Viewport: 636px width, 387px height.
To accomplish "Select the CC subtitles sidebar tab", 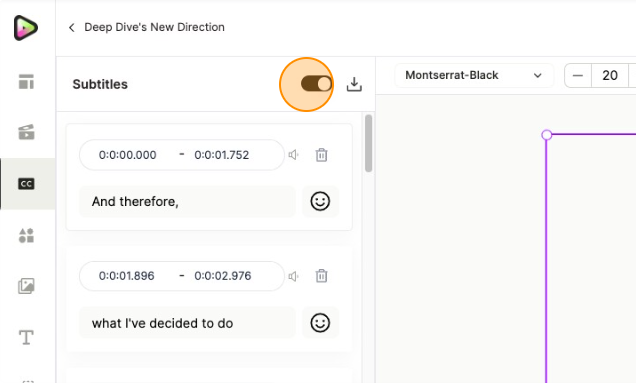I will 26,184.
